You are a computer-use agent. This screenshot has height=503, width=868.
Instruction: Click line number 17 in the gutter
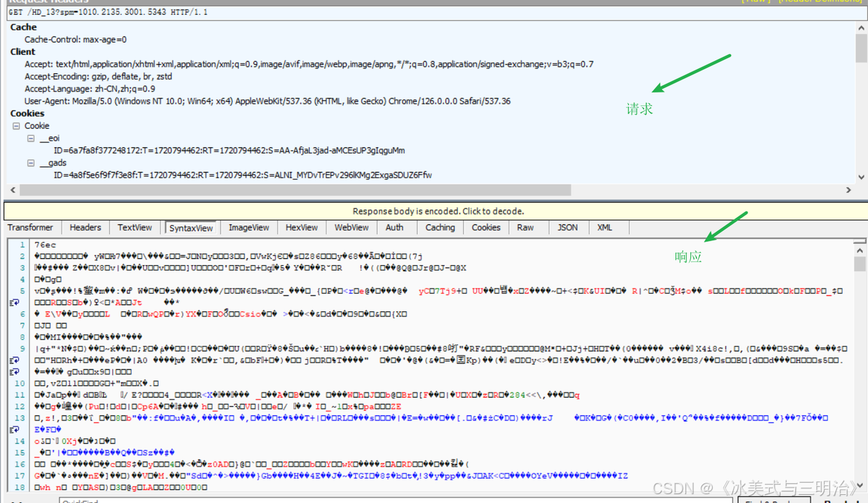[x=20, y=476]
